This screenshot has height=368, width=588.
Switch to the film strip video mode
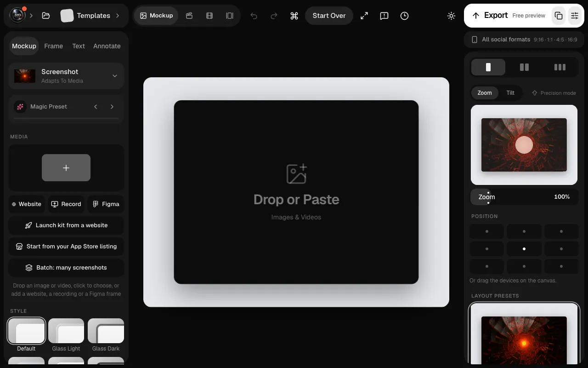coord(209,16)
